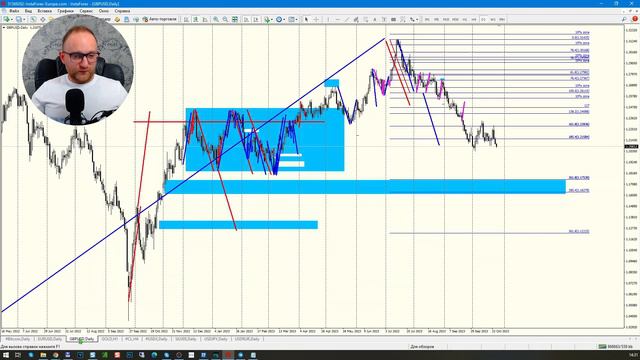Select the vertical line tool

[x=328, y=19]
